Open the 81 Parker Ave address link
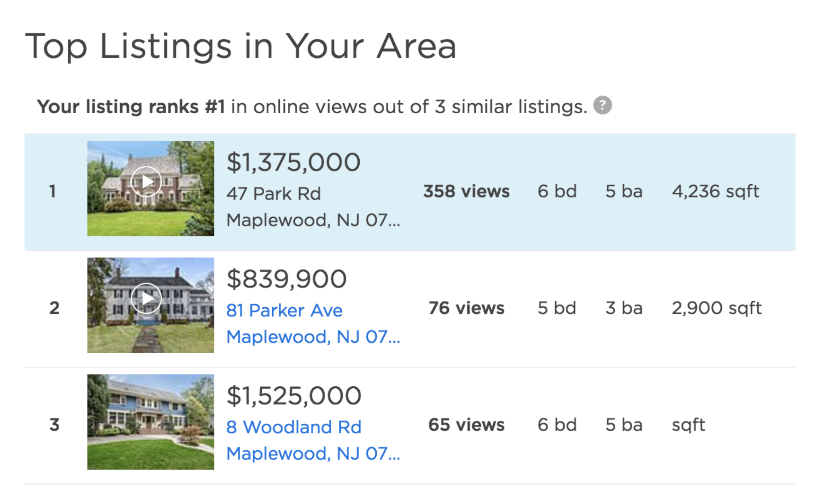This screenshot has height=504, width=817. click(x=284, y=310)
